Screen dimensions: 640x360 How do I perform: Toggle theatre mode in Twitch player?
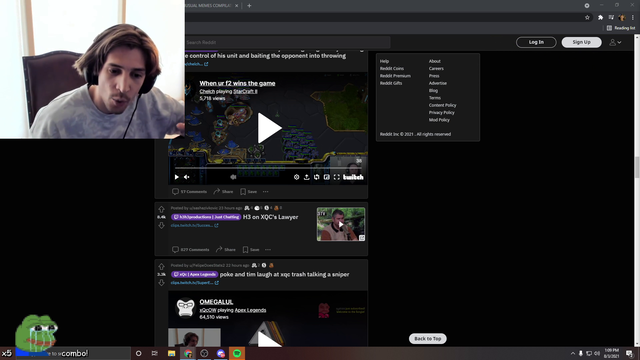tap(327, 177)
